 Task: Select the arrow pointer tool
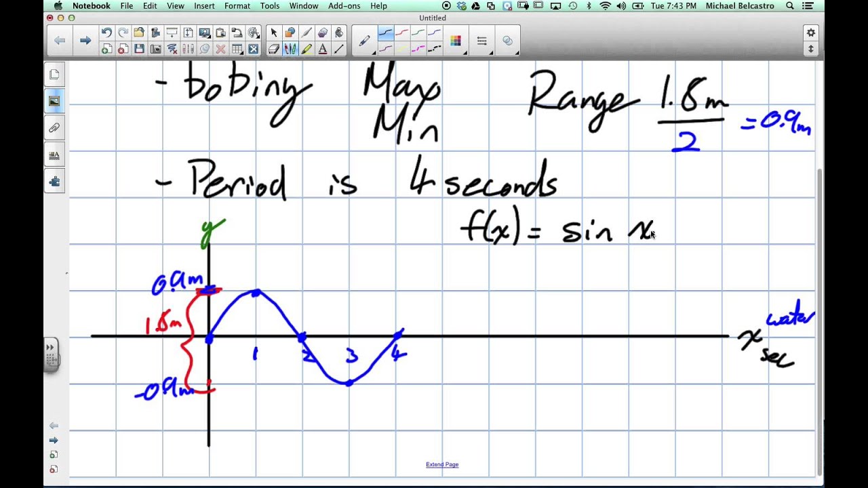point(274,33)
